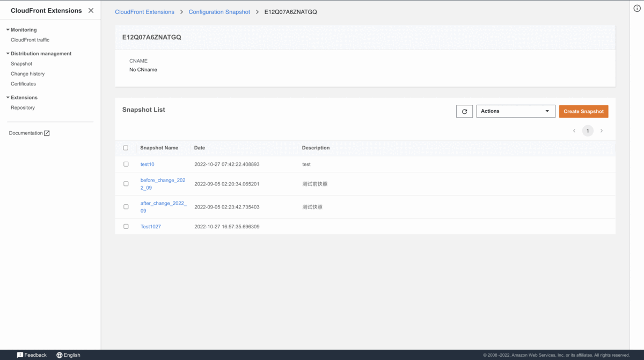Check the after_change_2022_09 snapshot checkbox
The height and width of the screenshot is (360, 644).
point(126,207)
